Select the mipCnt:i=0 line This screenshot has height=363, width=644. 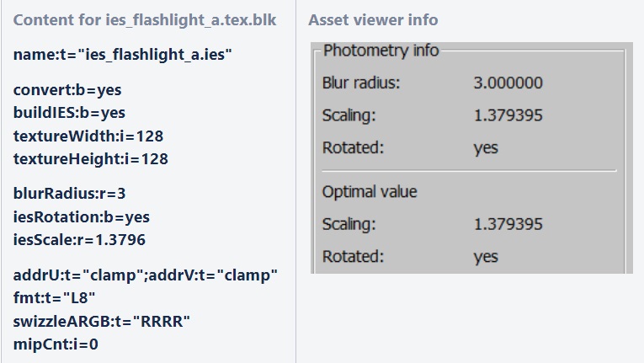pos(56,344)
